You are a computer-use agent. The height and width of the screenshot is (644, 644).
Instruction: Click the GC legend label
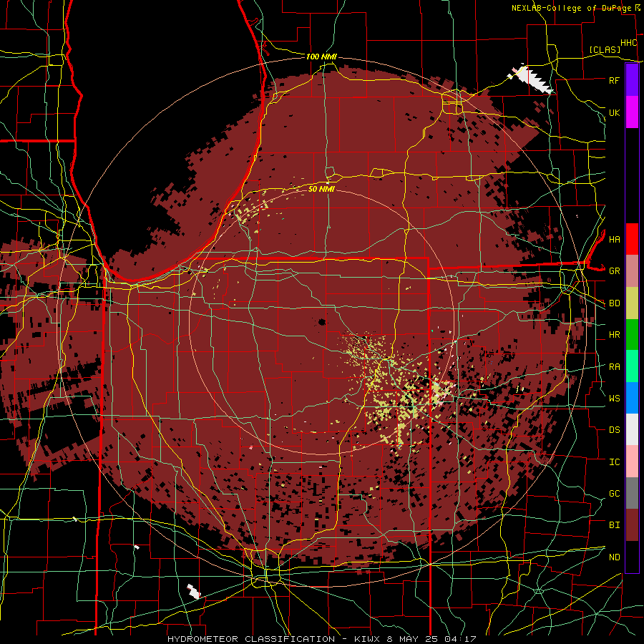pyautogui.click(x=614, y=494)
